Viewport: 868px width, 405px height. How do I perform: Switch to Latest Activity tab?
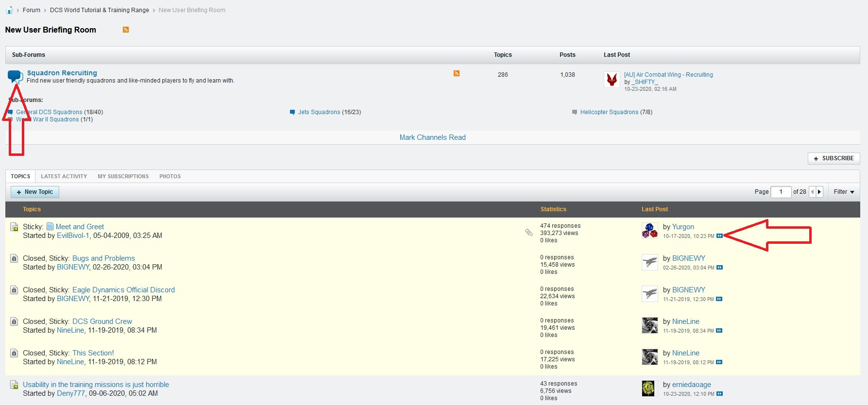pos(64,176)
